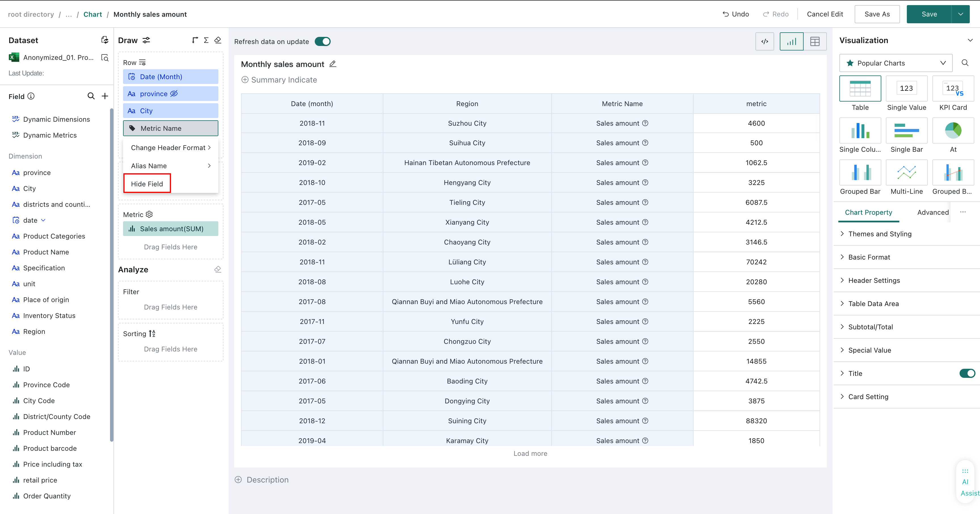Switch to chart view icon
Image resolution: width=980 pixels, height=514 pixels.
pos(791,41)
